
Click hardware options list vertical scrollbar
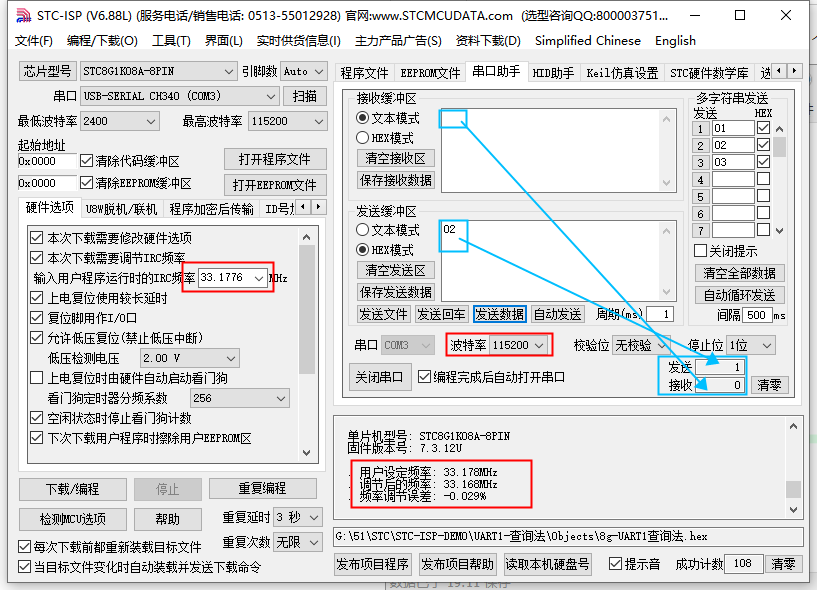[x=307, y=345]
